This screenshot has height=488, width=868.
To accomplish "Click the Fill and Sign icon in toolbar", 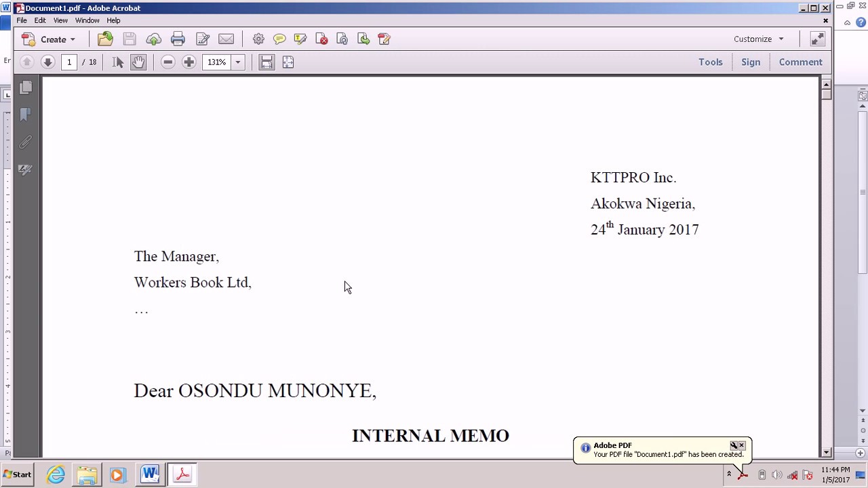I will pyautogui.click(x=384, y=39).
